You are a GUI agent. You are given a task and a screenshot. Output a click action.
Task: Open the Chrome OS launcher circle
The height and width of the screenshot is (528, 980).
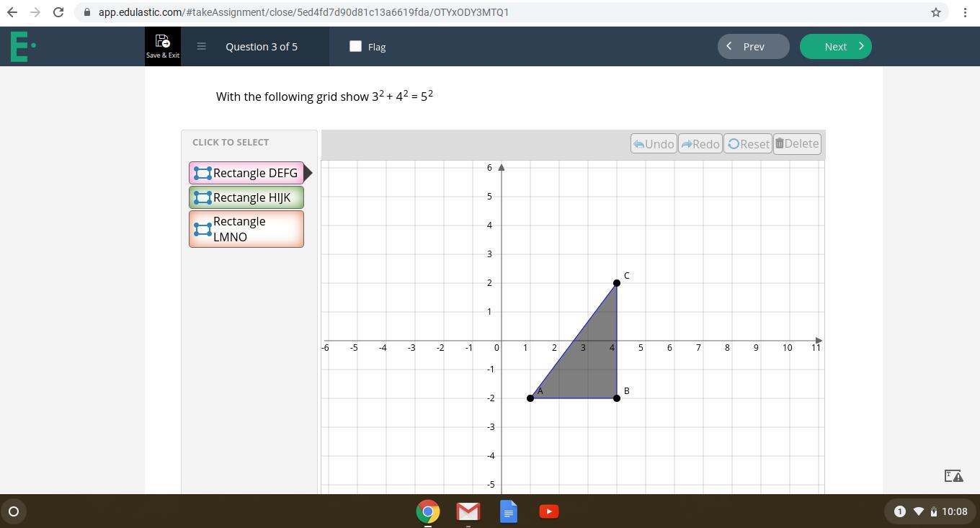[x=13, y=511]
